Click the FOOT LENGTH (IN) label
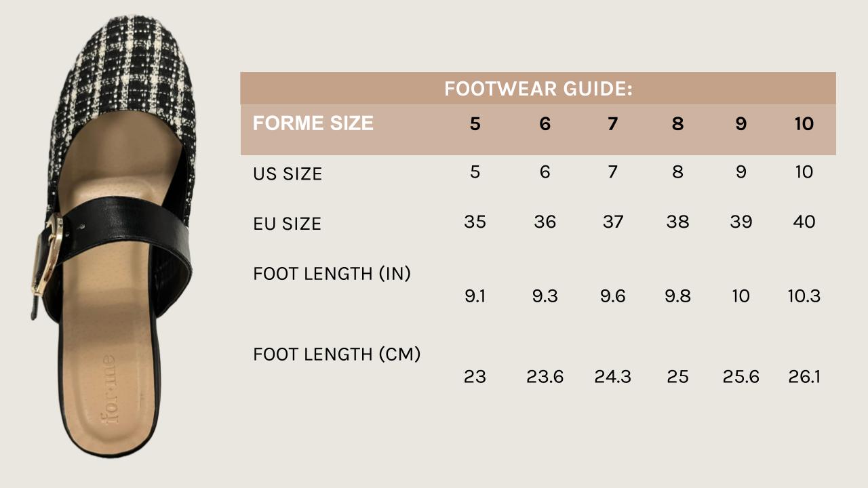Viewport: 868px width, 488px height. 332,274
